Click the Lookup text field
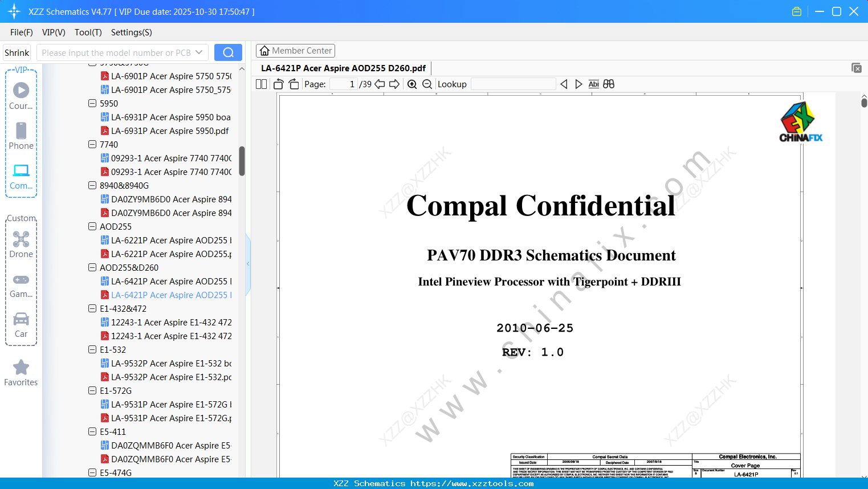Image resolution: width=868 pixels, height=489 pixels. (x=514, y=84)
